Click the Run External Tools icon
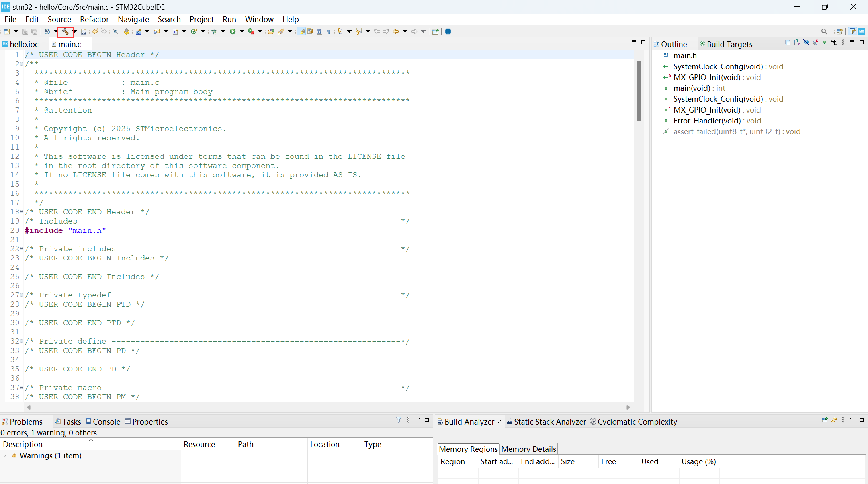This screenshot has height=484, width=868. [251, 31]
